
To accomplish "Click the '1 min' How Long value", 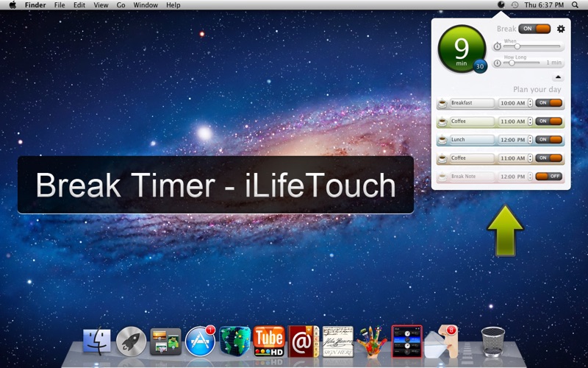I will [554, 63].
